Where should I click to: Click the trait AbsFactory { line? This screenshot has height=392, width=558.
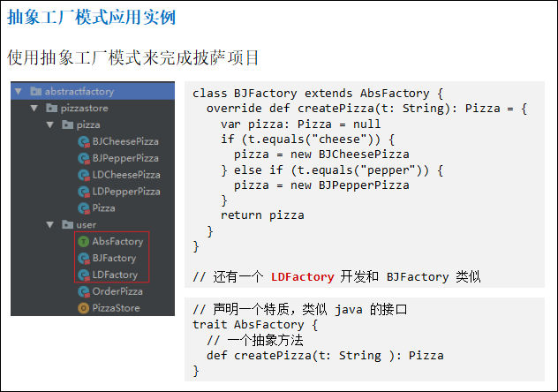pos(255,325)
